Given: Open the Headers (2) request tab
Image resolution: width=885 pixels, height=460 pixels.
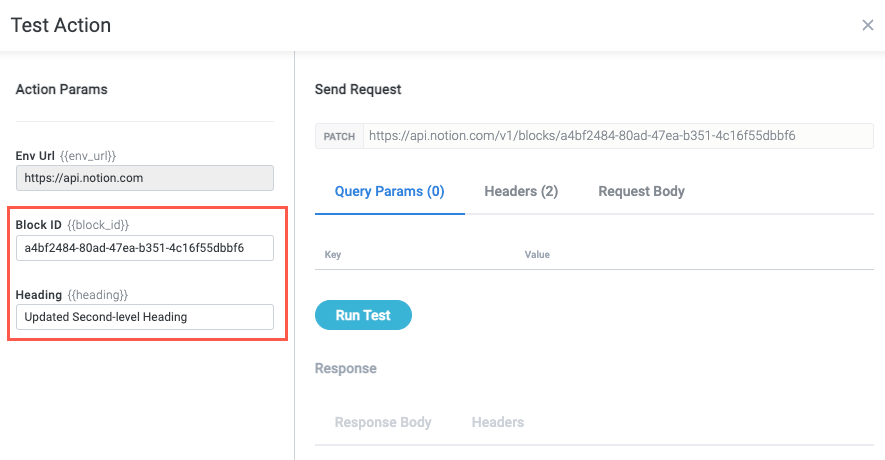Looking at the screenshot, I should [x=521, y=191].
